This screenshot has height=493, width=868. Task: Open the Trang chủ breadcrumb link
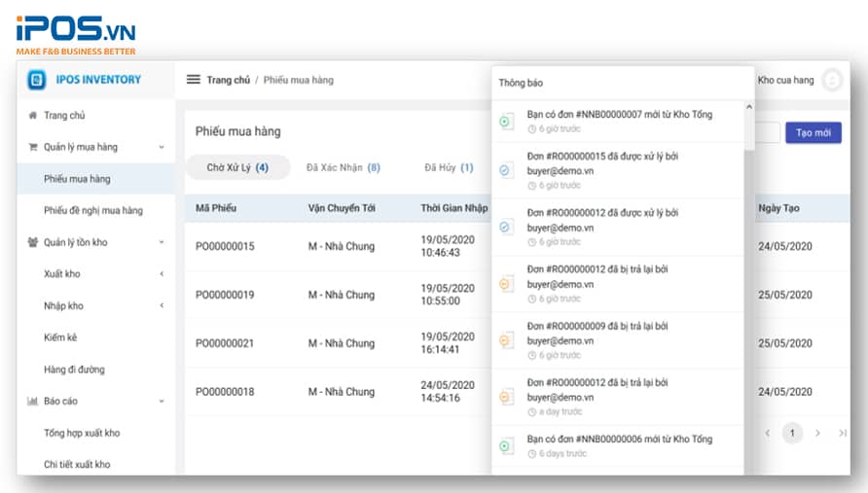coord(228,80)
